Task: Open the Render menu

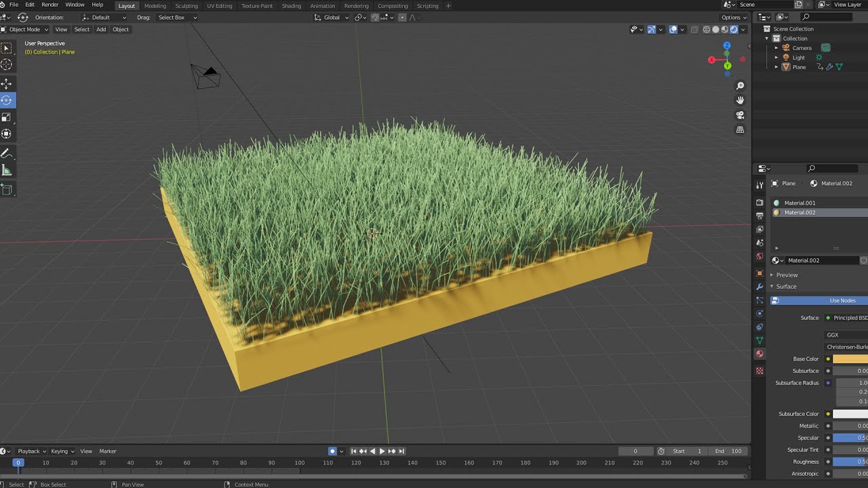Action: pyautogui.click(x=50, y=5)
